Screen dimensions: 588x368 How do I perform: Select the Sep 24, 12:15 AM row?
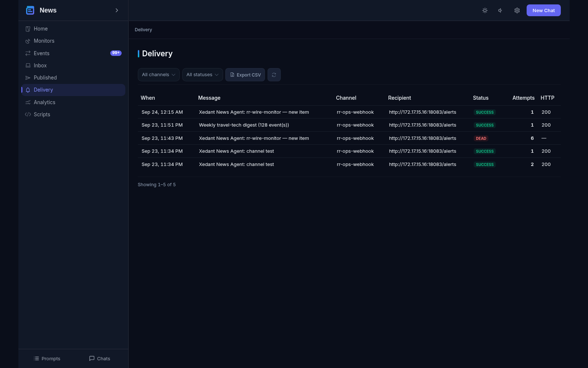pos(349,112)
